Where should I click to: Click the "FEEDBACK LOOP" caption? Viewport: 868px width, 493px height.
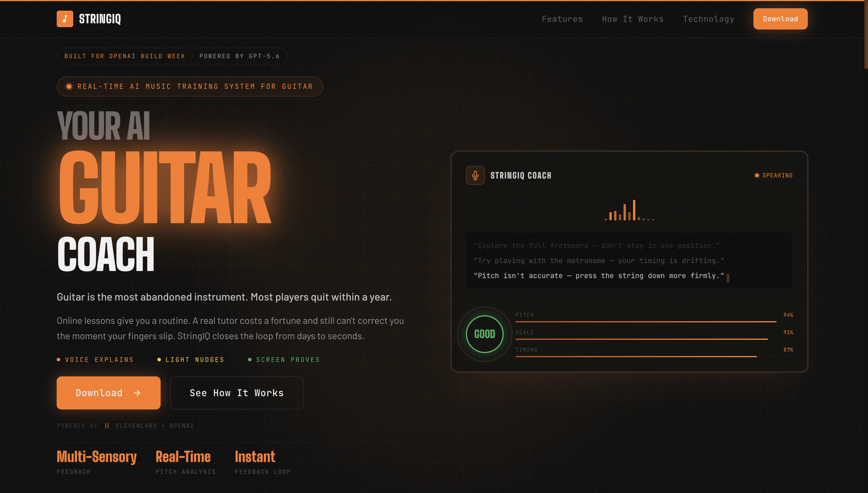pyautogui.click(x=263, y=472)
